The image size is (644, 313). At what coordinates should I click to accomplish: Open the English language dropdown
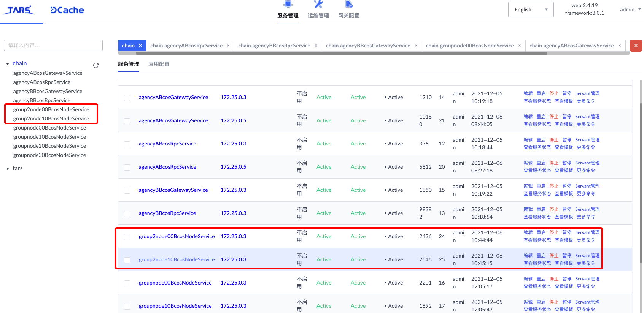click(531, 9)
